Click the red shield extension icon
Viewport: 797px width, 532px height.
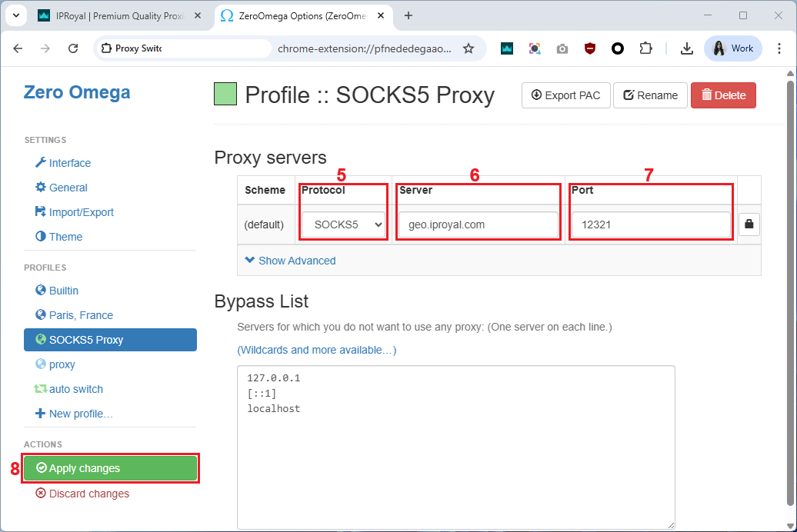click(590, 48)
